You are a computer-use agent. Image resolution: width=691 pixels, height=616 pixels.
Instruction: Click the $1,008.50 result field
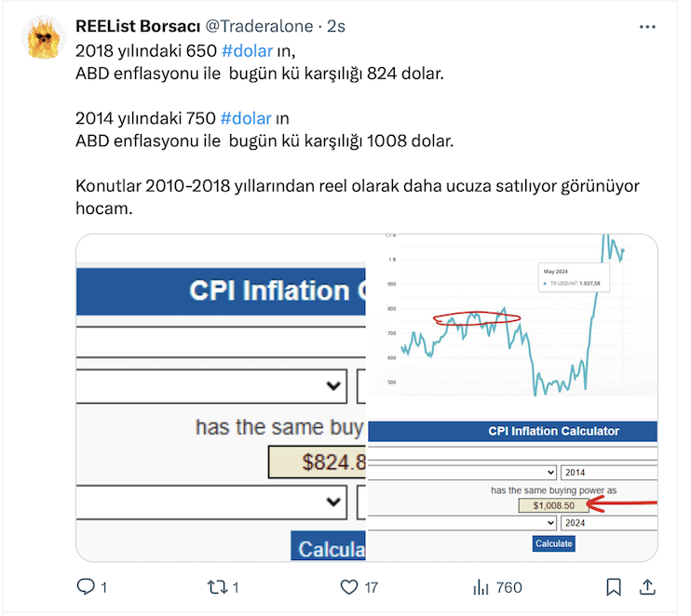[553, 505]
